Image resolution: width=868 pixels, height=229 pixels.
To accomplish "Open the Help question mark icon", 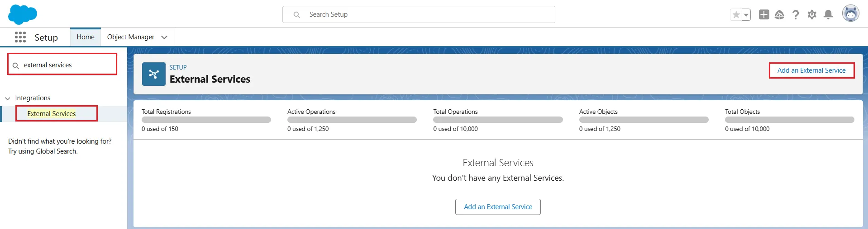I will [796, 15].
